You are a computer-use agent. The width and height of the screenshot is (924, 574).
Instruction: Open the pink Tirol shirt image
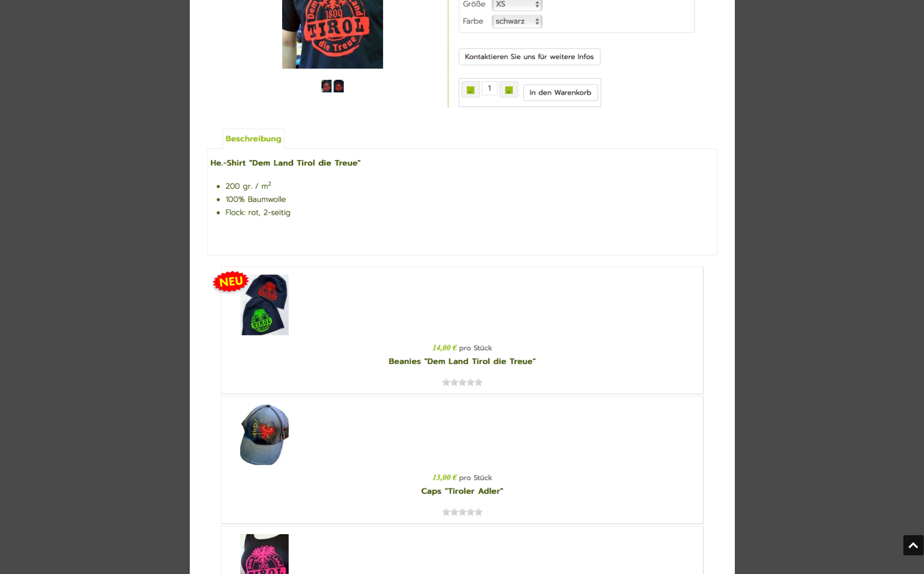(265, 554)
